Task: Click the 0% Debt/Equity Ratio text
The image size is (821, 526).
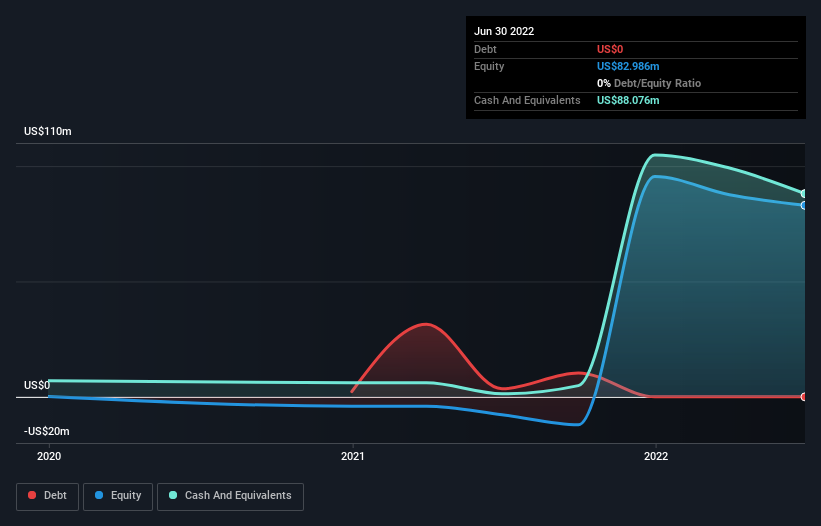Action: pyautogui.click(x=649, y=83)
